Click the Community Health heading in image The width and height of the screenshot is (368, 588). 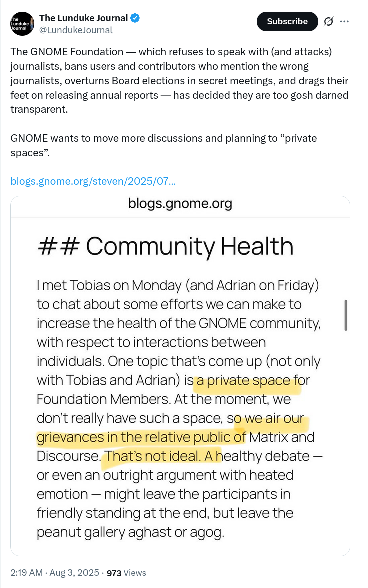coord(165,246)
